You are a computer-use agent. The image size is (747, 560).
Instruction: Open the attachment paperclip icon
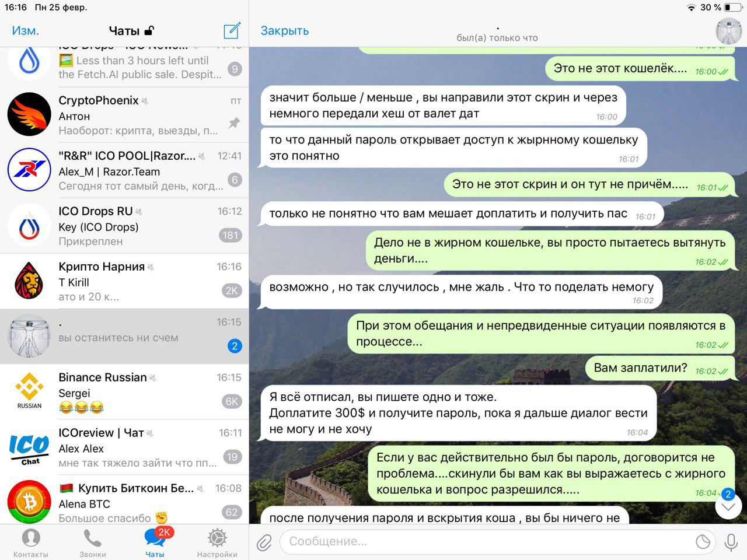264,542
